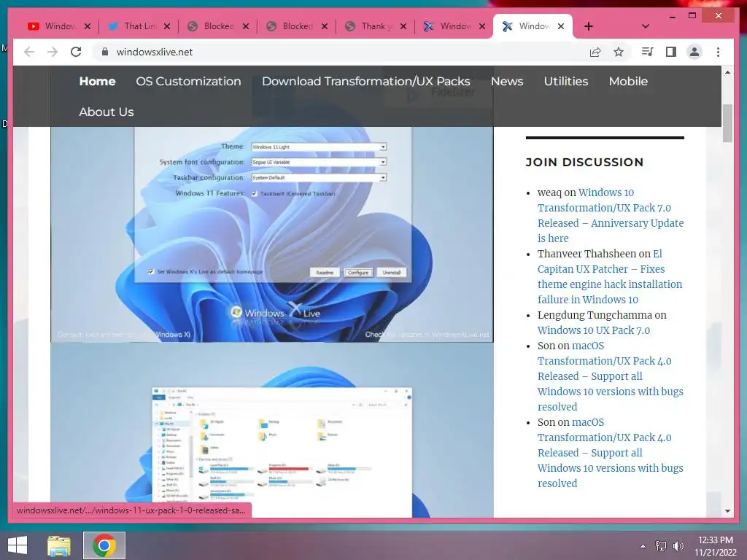Open the Utilities menu item

pyautogui.click(x=566, y=82)
